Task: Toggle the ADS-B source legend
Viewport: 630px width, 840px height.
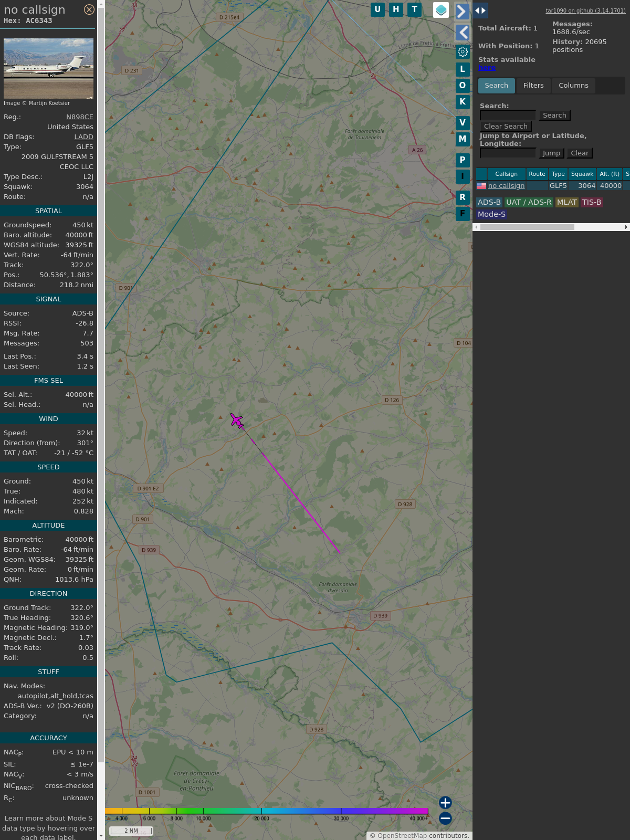Action: pyautogui.click(x=489, y=202)
